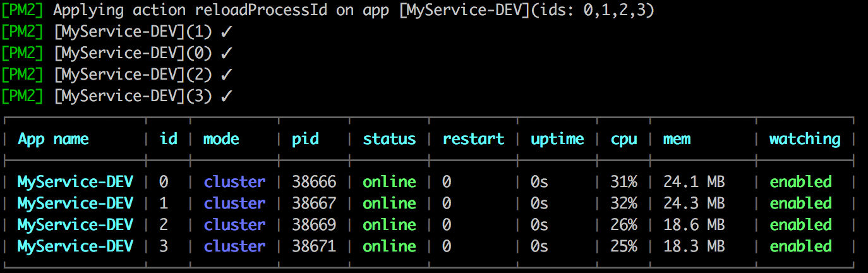This screenshot has height=273, width=868.
Task: Click the 25% cpu value
Action: point(624,246)
